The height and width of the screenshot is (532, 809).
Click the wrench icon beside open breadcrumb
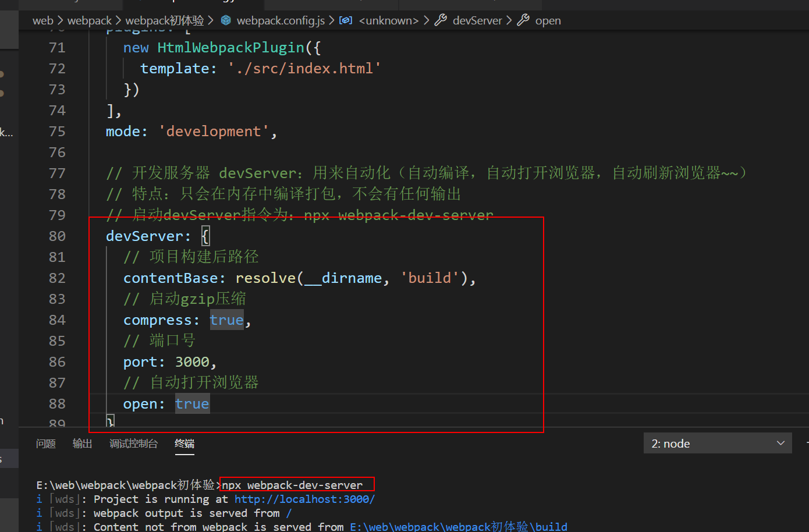pyautogui.click(x=523, y=20)
